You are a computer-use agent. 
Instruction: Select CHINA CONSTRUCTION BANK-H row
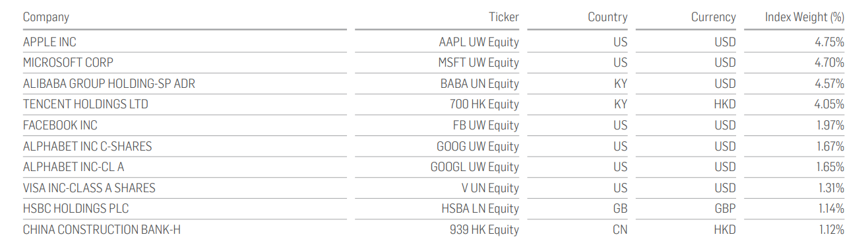[434, 230]
